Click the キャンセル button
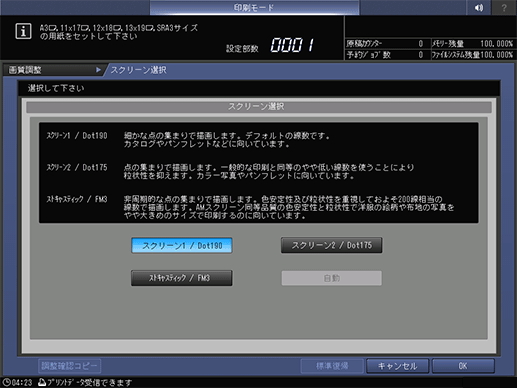This screenshot has width=517, height=388. point(397,366)
